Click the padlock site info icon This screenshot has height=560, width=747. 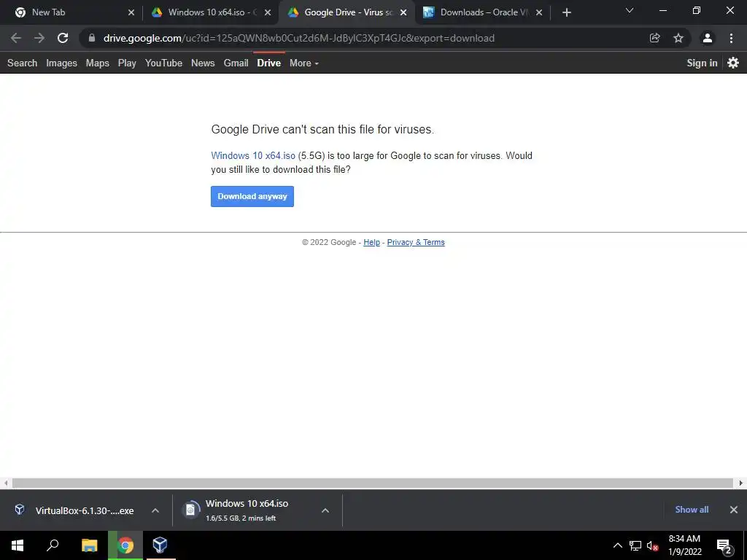[92, 38]
